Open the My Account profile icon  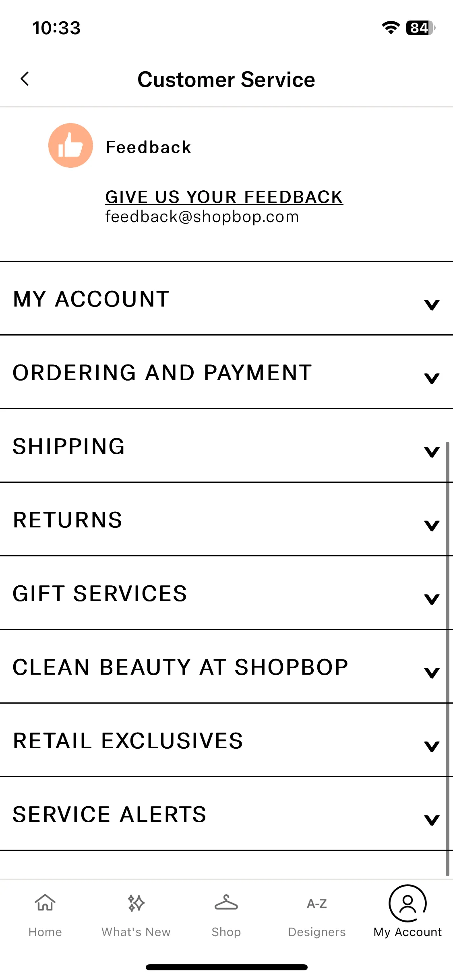pos(407,903)
